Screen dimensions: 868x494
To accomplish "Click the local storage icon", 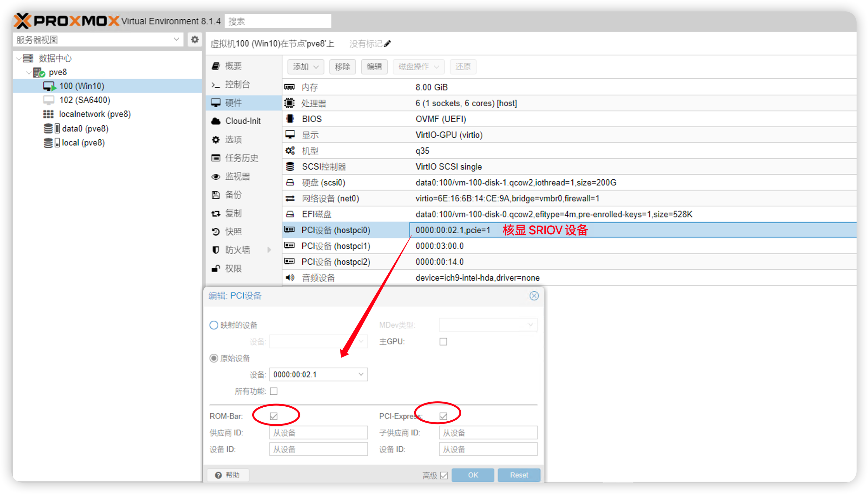I will (x=51, y=143).
